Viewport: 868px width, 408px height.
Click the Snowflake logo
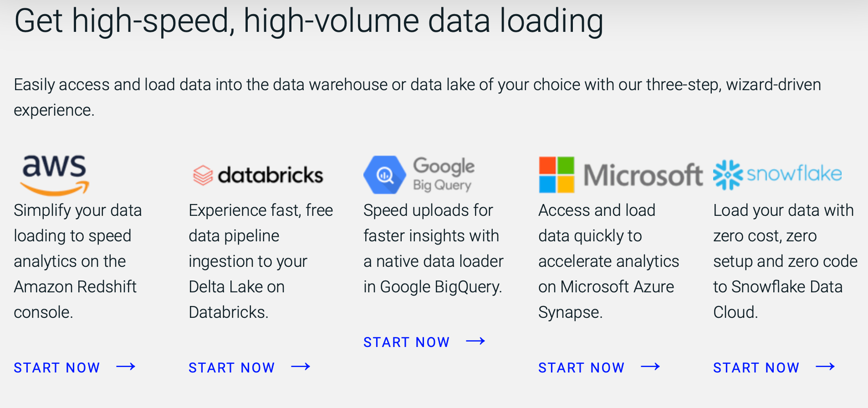click(x=777, y=174)
